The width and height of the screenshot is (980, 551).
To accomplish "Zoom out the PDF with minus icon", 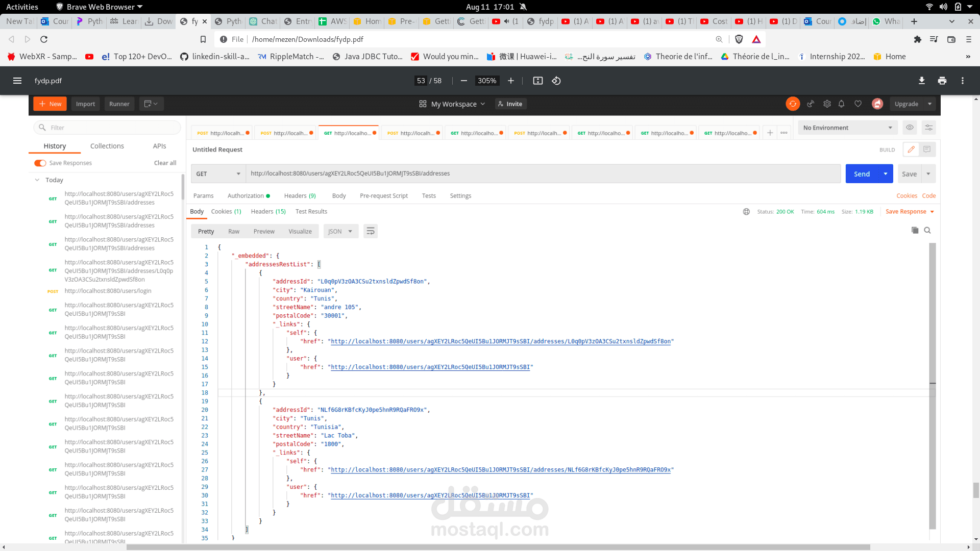I will [x=463, y=81].
